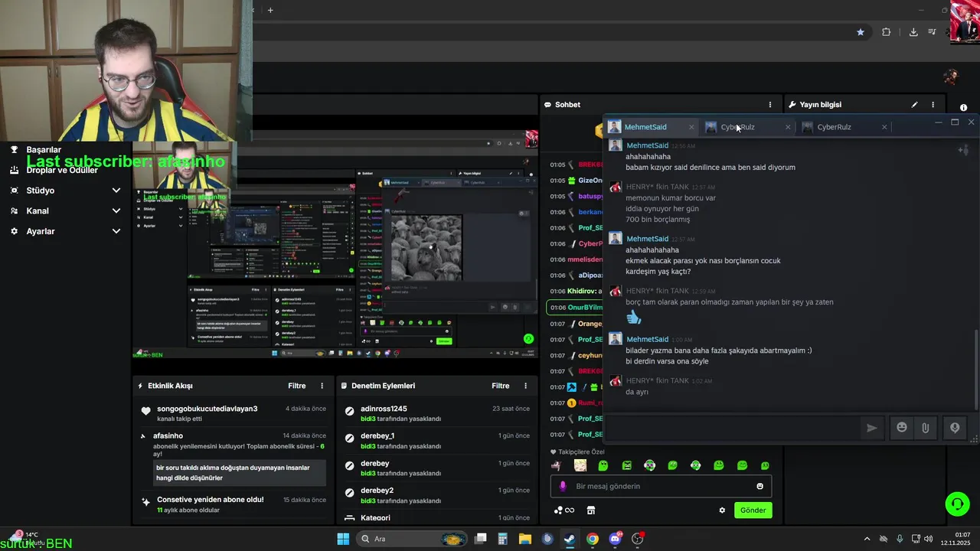Click the attachment paperclip in Steam chat
Viewport: 980px width, 551px height.
[925, 428]
